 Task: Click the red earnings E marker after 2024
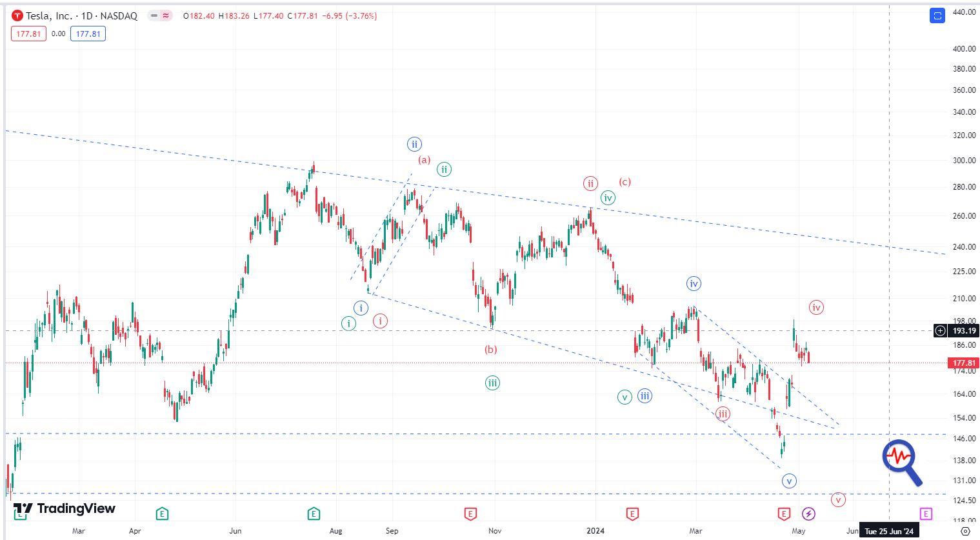click(x=632, y=514)
